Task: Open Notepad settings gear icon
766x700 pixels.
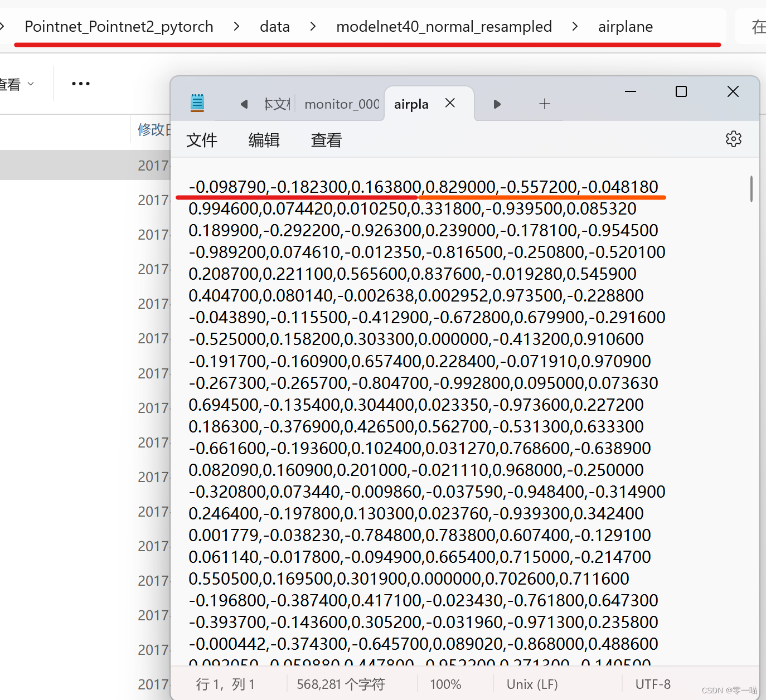Action: (x=733, y=139)
